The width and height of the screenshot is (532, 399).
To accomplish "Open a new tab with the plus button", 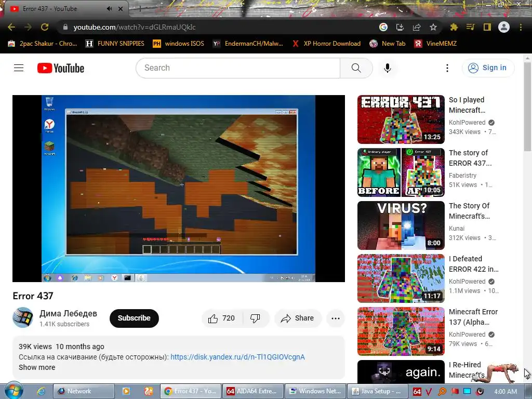I will point(140,9).
